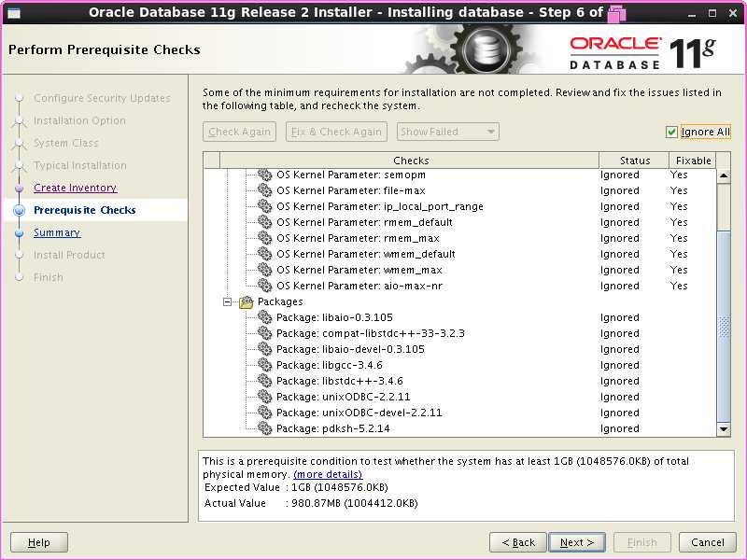The width and height of the screenshot is (747, 560).
Task: Click Yes fixable value for rmem_max
Action: tap(679, 238)
